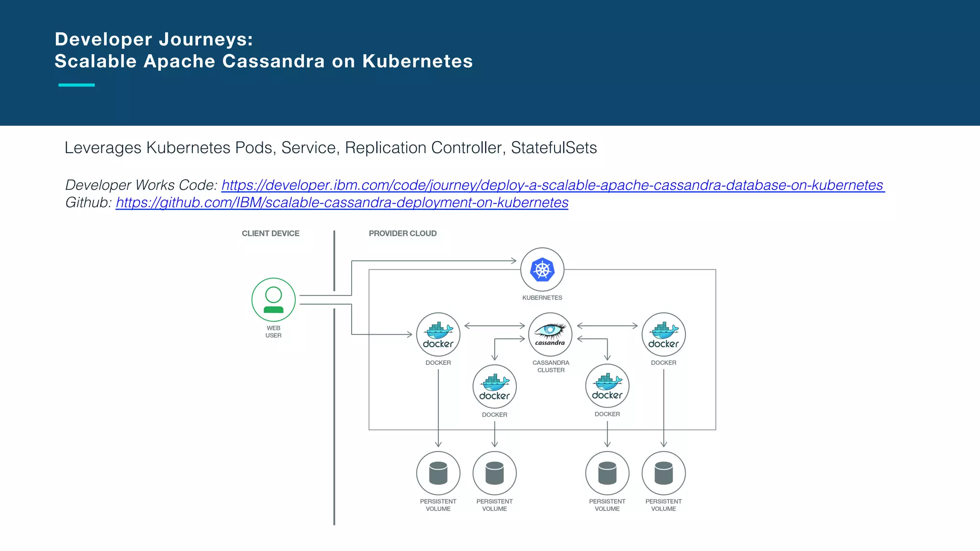Click the Cassandra Cluster eye icon

pos(550,334)
